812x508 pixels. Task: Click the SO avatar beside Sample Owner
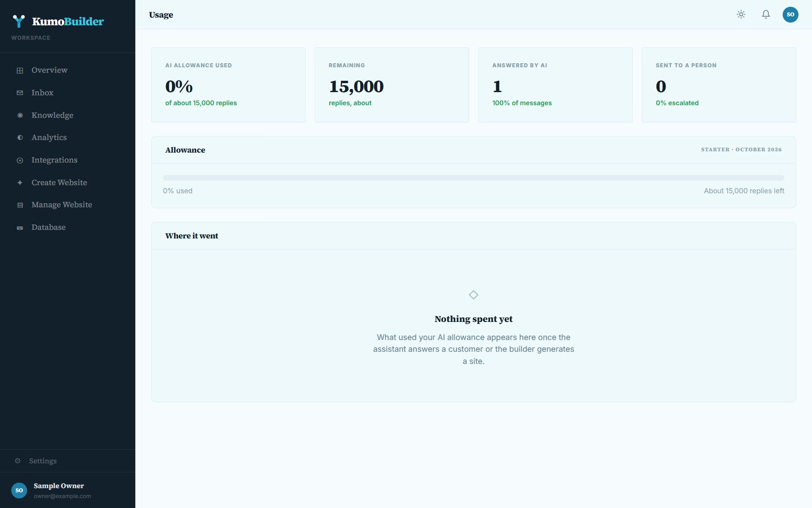[19, 490]
